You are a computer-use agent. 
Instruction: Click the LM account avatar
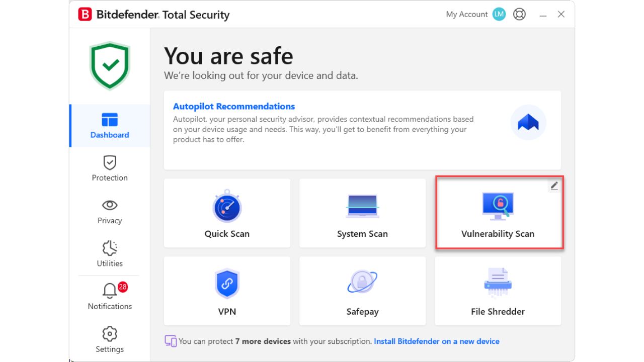pyautogui.click(x=499, y=14)
